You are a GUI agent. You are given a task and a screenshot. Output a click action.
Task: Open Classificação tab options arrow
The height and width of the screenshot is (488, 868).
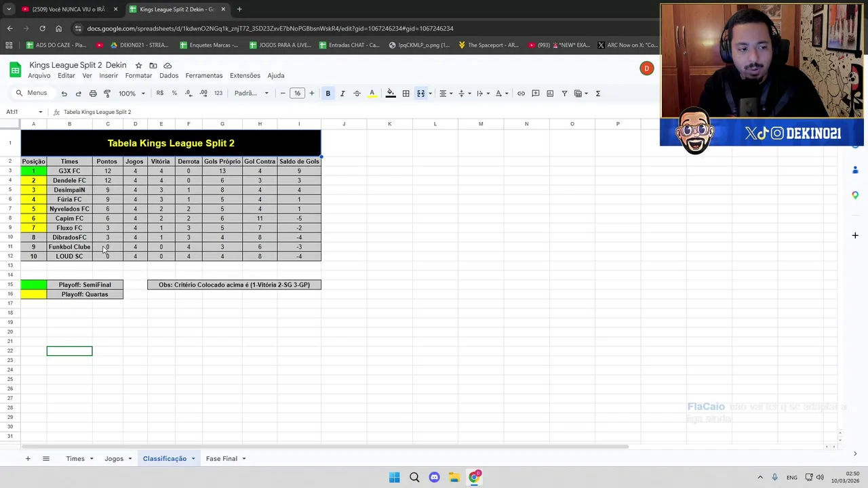click(193, 459)
